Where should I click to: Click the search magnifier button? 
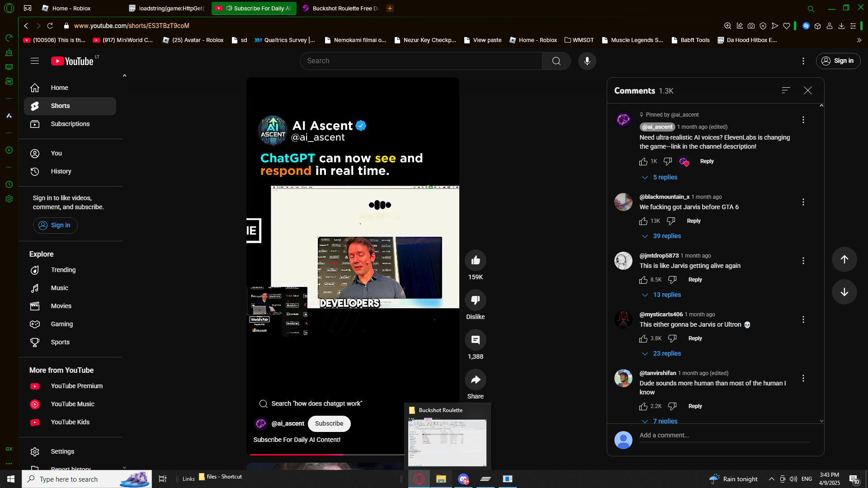(x=556, y=61)
